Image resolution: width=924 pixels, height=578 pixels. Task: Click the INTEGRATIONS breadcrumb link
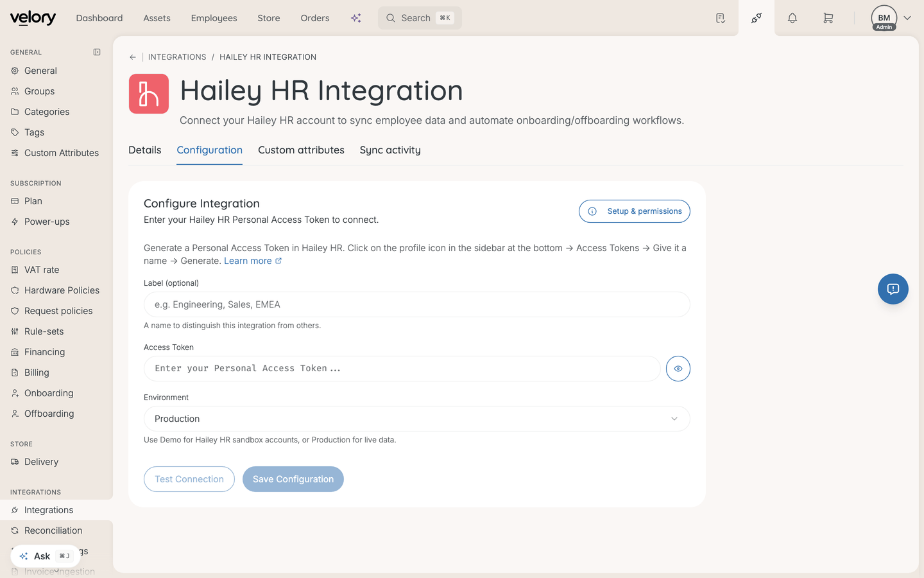click(x=177, y=57)
